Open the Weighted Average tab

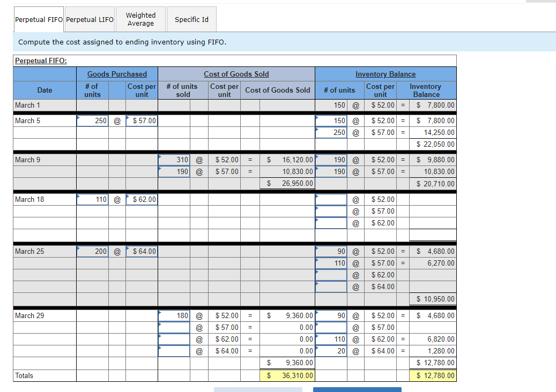point(140,19)
